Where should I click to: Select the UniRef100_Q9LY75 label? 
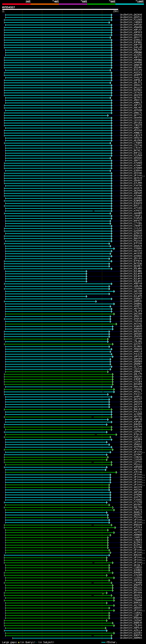tap(131, 374)
